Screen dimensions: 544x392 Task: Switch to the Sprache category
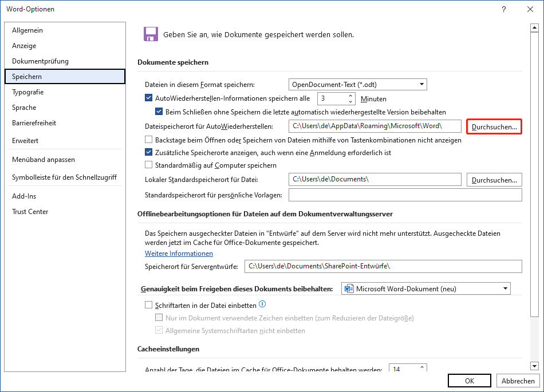pyautogui.click(x=65, y=108)
